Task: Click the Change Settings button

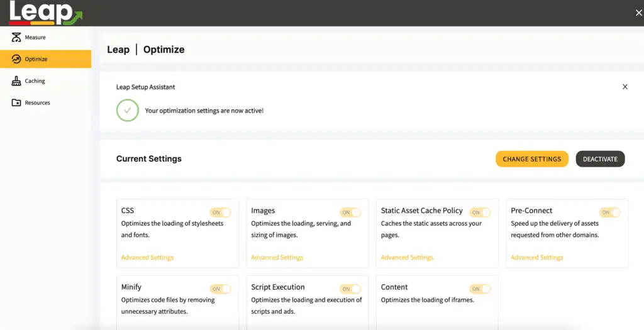Action: (x=532, y=159)
